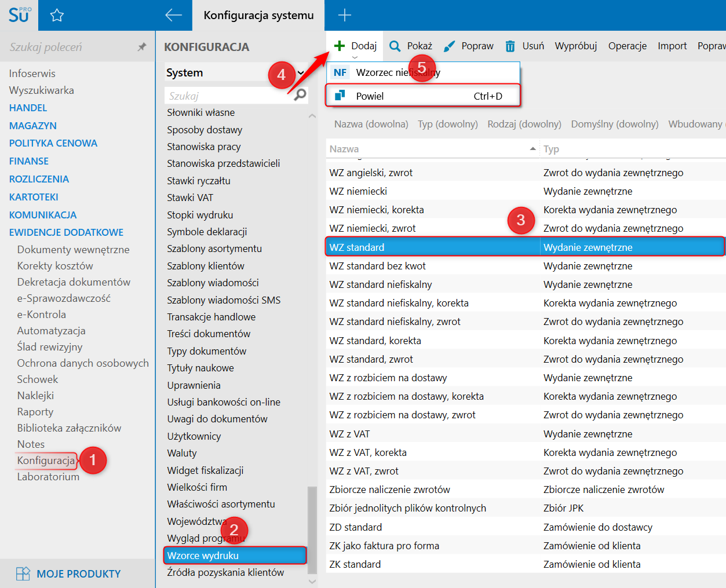Click the Subiekt PRO logo icon

click(19, 15)
